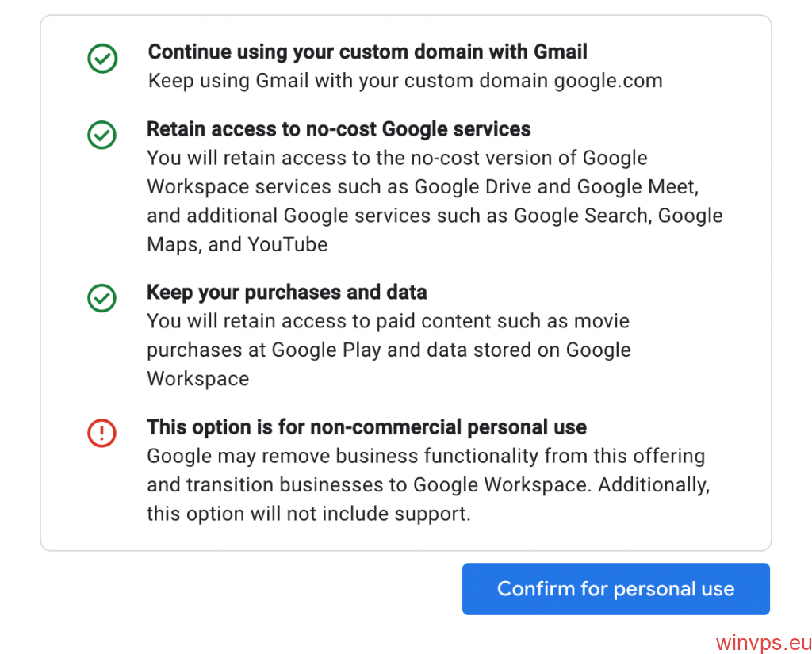This screenshot has width=812, height=654.
Task: Click red exclamation warning icon
Action: tap(102, 433)
